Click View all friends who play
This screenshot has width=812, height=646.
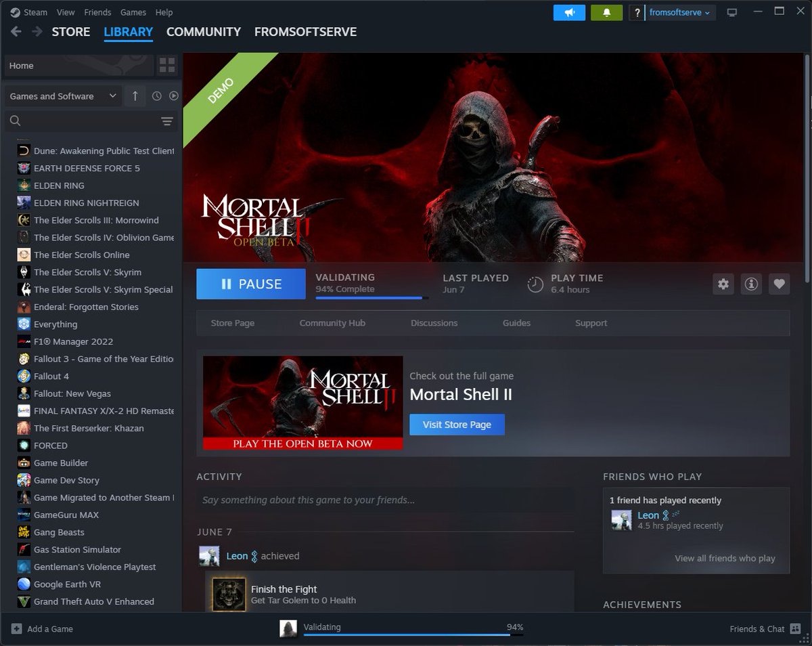tap(725, 558)
